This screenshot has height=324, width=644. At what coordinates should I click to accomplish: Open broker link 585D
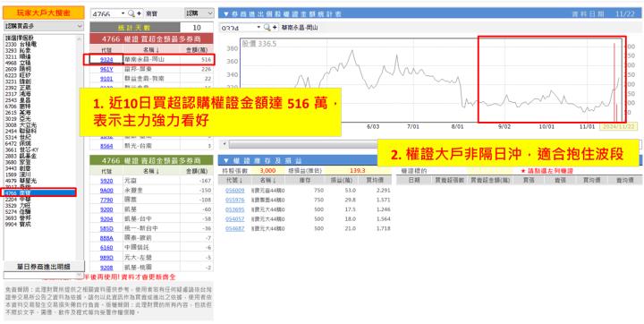click(106, 228)
